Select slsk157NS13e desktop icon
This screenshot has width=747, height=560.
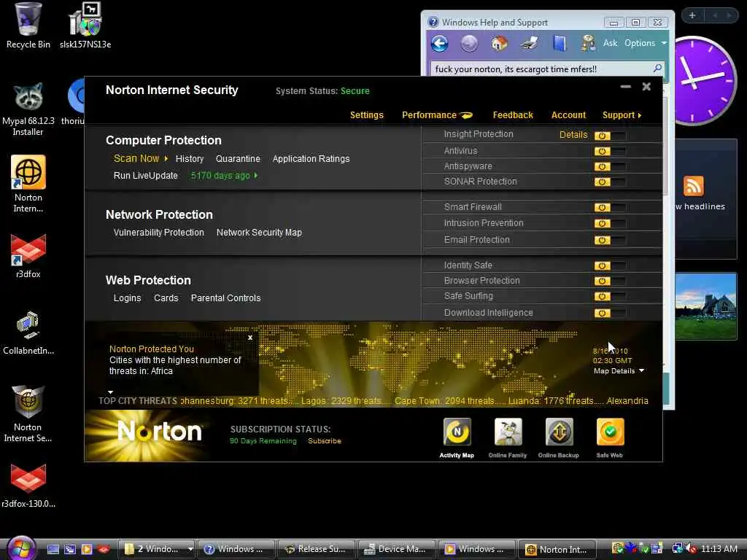coord(85,26)
